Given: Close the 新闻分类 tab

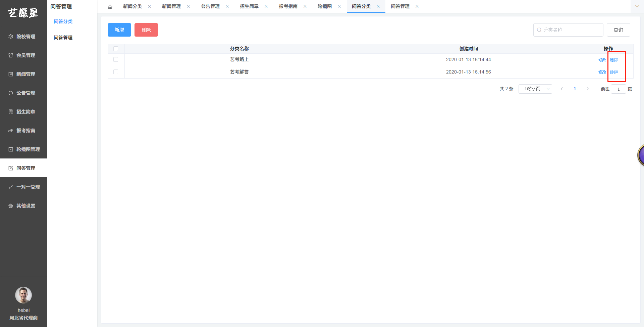Looking at the screenshot, I should tap(149, 6).
